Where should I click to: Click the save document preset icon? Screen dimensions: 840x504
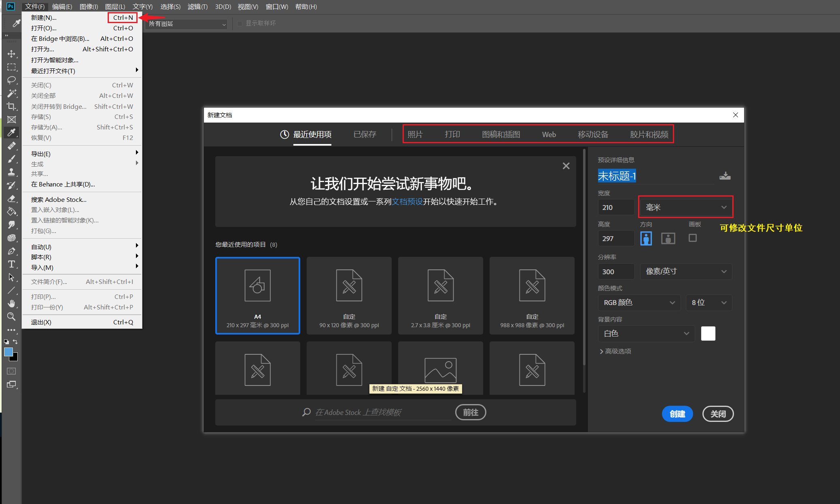725,176
